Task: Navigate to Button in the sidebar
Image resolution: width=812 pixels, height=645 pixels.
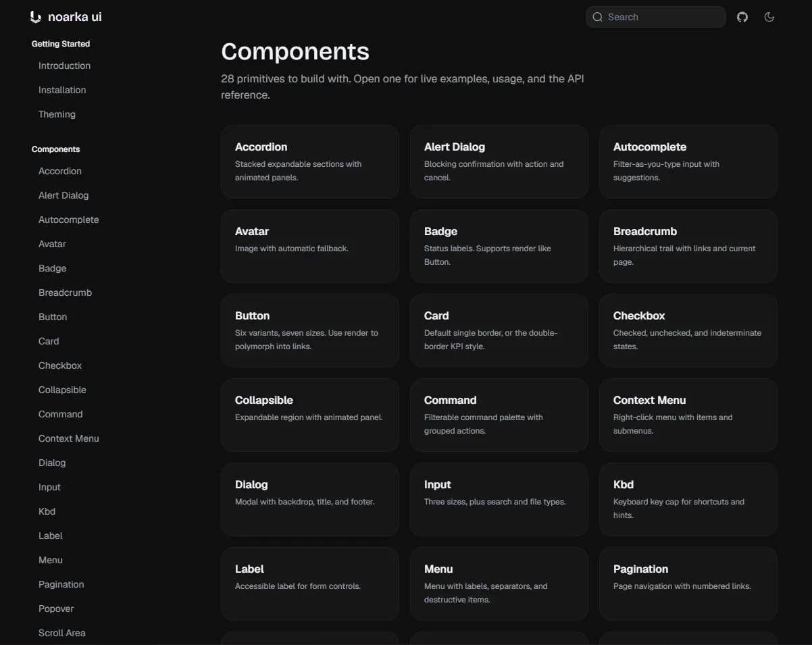Action: (53, 317)
